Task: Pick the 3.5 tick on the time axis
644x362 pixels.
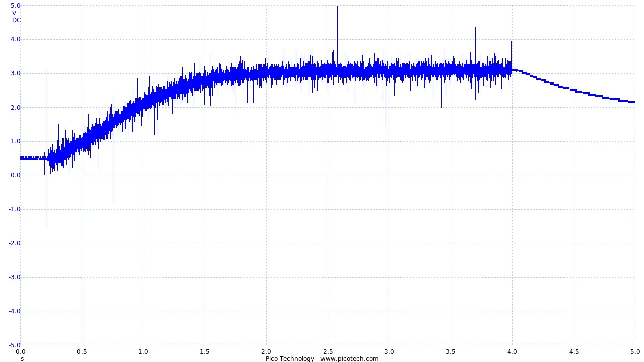Action: pos(450,352)
